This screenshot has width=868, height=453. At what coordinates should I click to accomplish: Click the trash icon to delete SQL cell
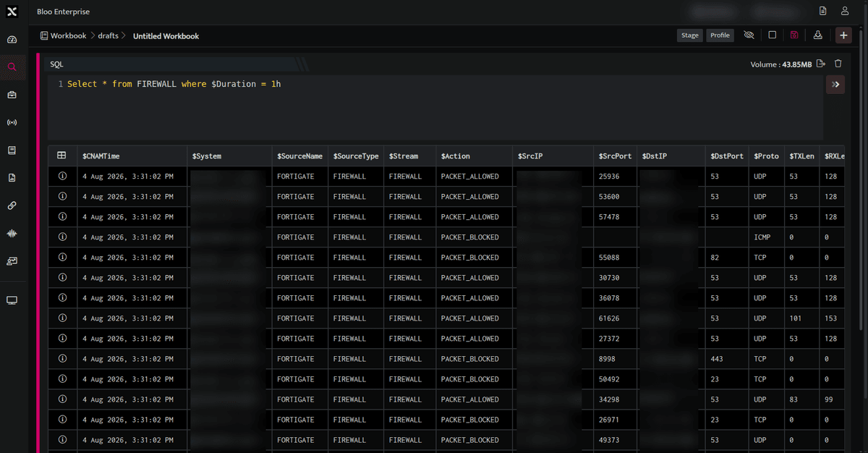838,64
